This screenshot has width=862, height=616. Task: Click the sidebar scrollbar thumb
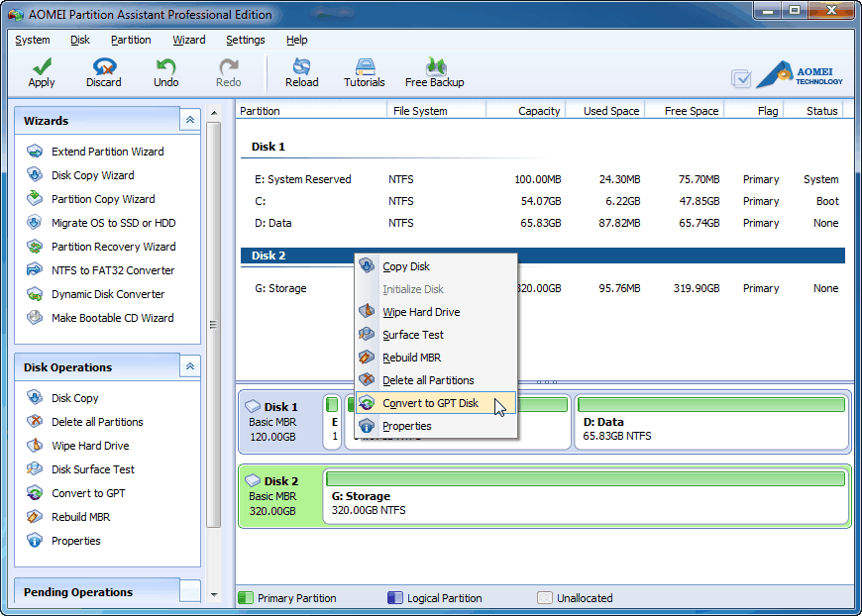[x=214, y=325]
